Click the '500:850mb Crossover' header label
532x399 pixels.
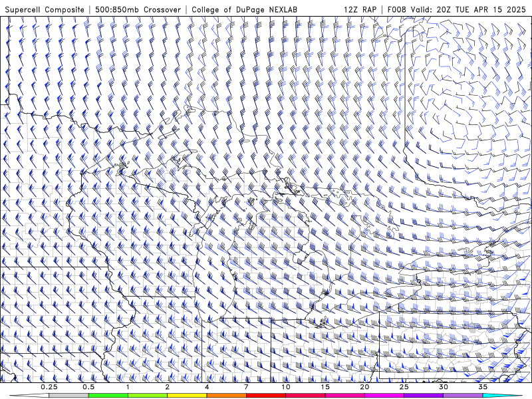(x=138, y=9)
